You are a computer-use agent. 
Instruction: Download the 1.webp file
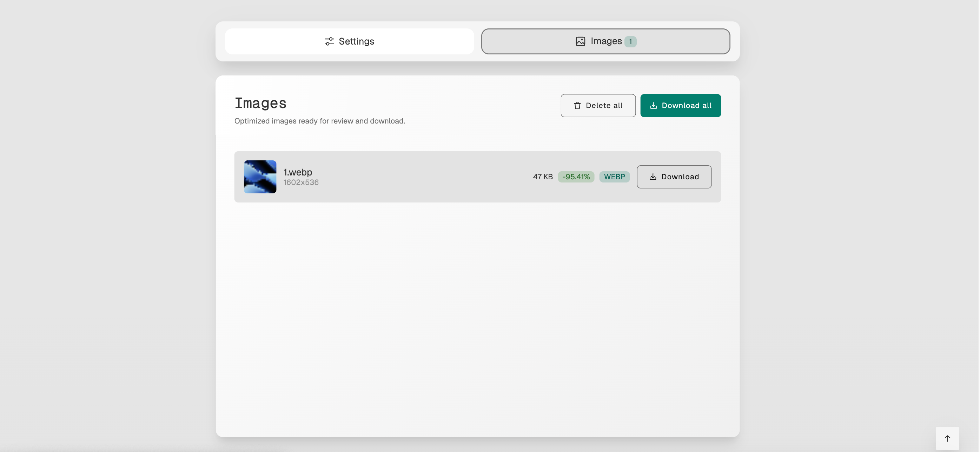point(674,177)
